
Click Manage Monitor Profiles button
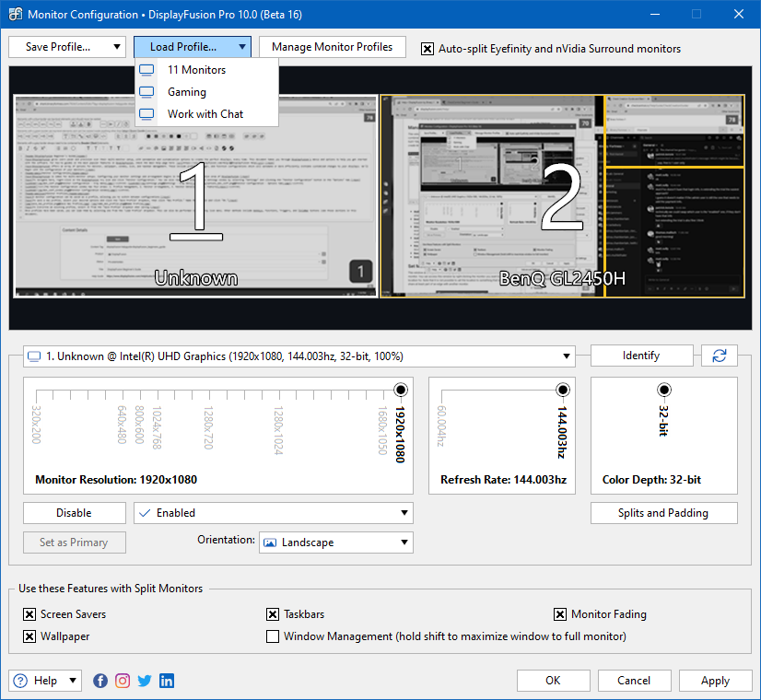333,47
